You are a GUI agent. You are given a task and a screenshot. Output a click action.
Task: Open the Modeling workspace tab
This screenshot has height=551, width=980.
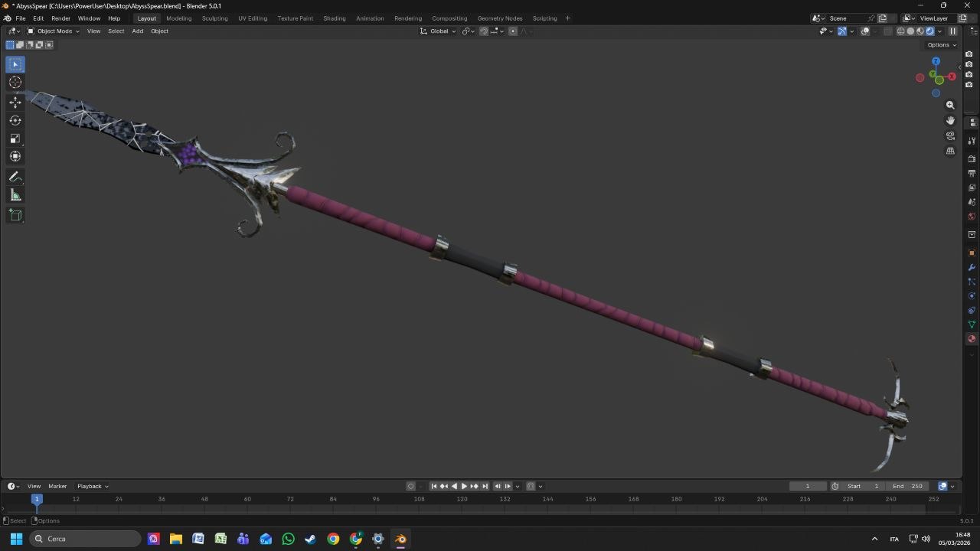[178, 18]
